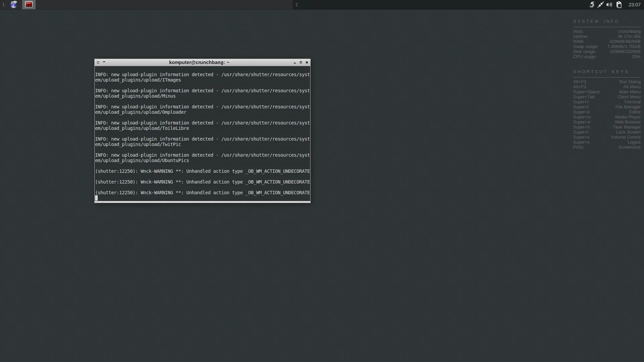This screenshot has width=644, height=362.
Task: Click the Super+f File Manager shortcut row
Action: click(607, 107)
